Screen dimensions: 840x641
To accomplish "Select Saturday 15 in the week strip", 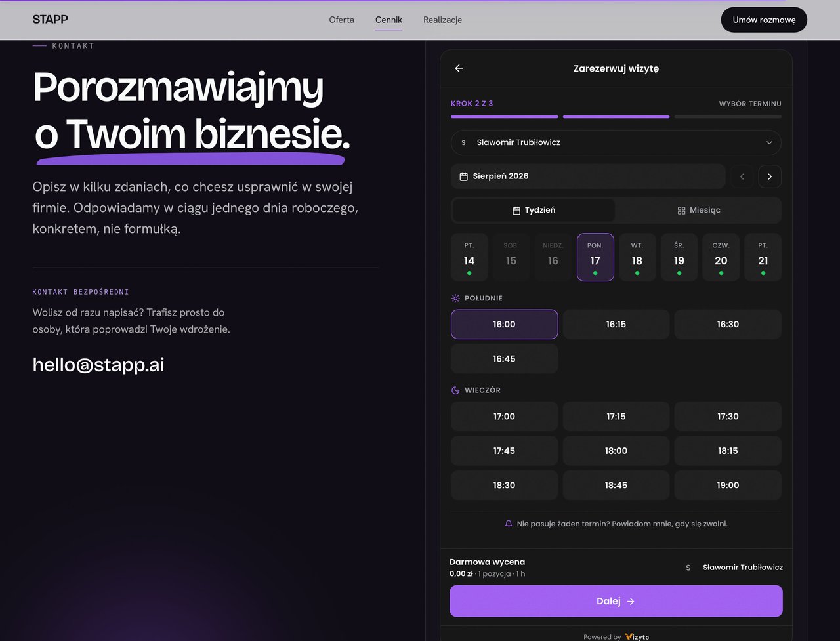I will pos(511,257).
